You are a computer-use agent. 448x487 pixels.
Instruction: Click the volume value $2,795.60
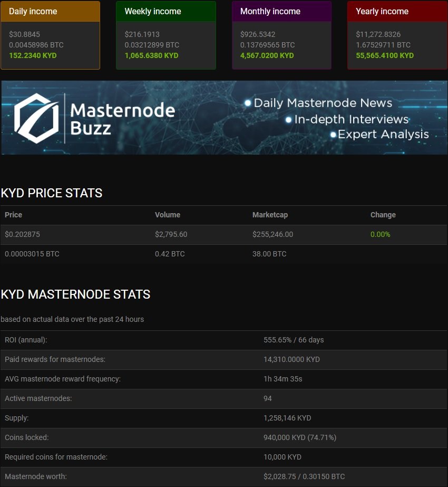pyautogui.click(x=171, y=234)
